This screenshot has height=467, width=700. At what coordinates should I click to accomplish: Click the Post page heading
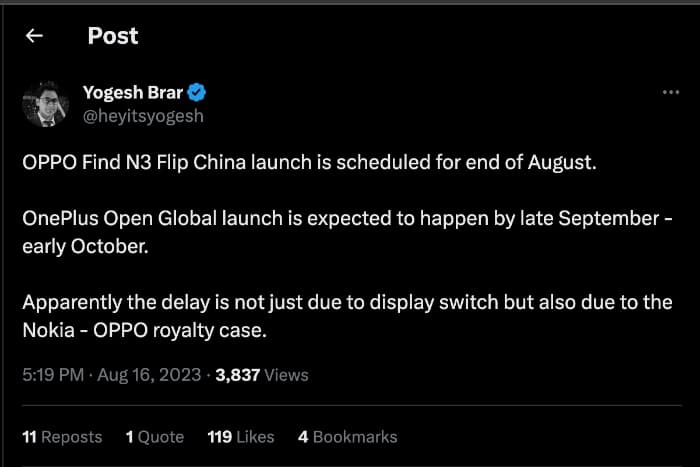113,36
